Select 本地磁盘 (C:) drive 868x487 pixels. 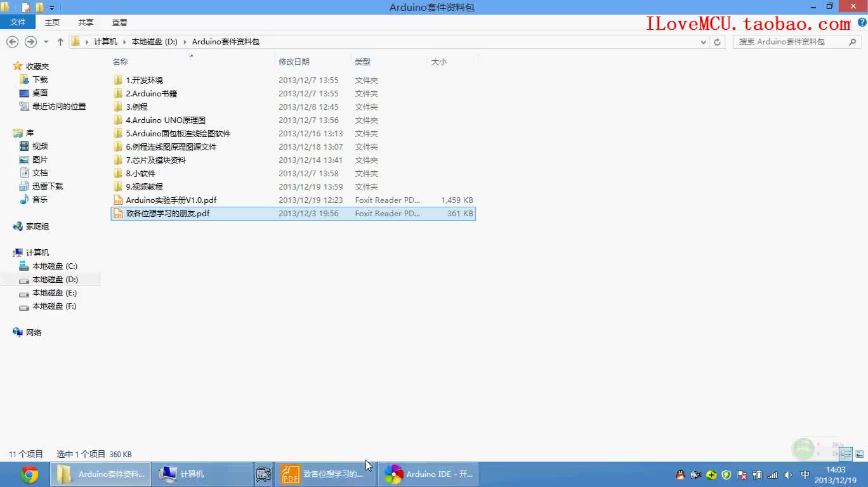click(x=55, y=266)
